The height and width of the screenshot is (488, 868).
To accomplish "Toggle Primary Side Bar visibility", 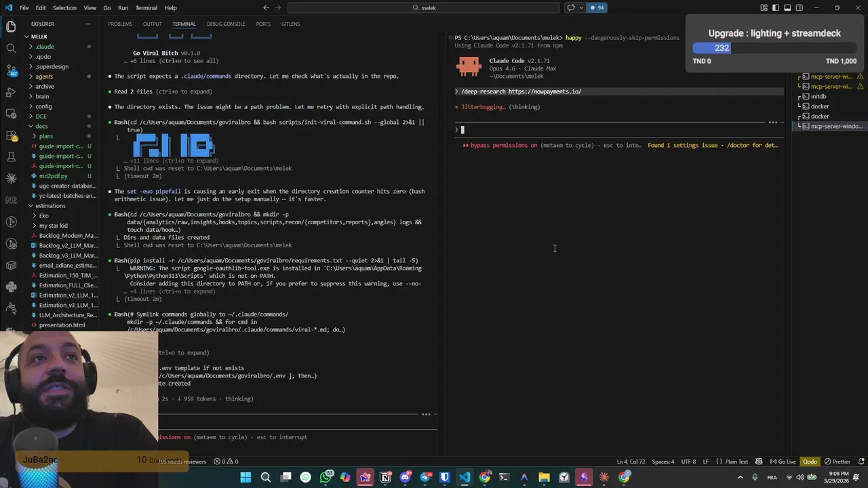I will click(776, 7).
